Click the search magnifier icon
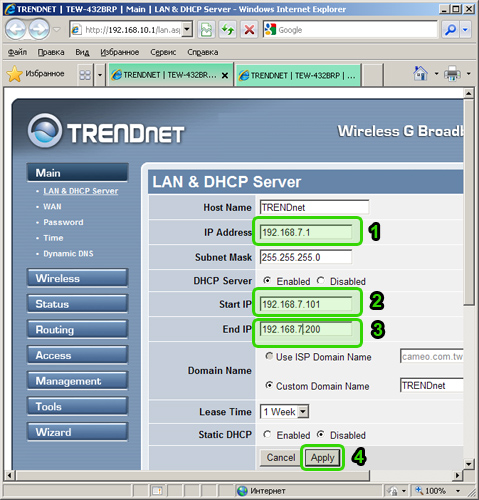The width and height of the screenshot is (479, 500). tap(450, 30)
